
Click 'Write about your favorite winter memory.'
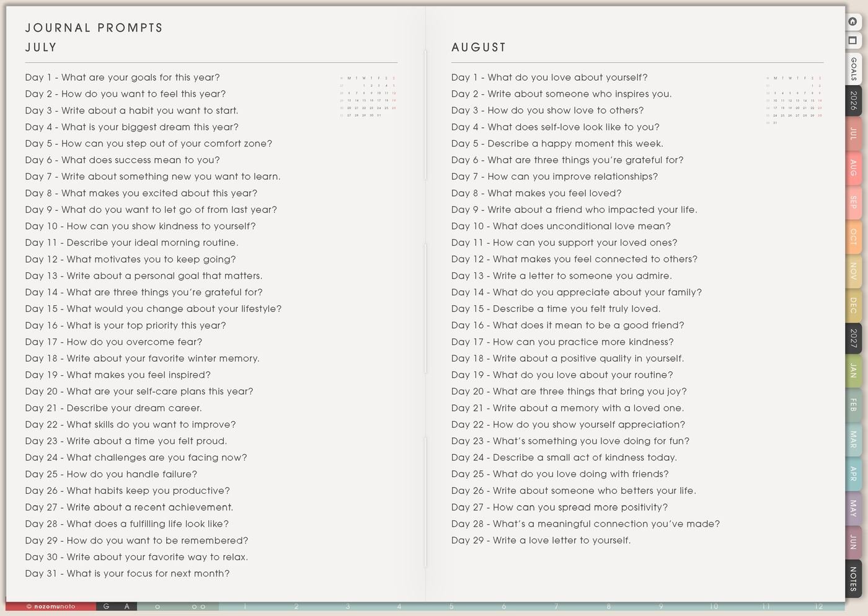[x=163, y=359]
